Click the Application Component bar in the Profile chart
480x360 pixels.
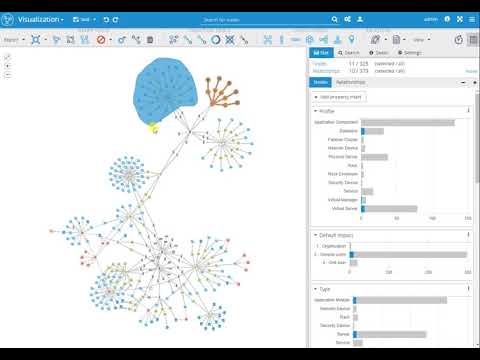(408, 122)
